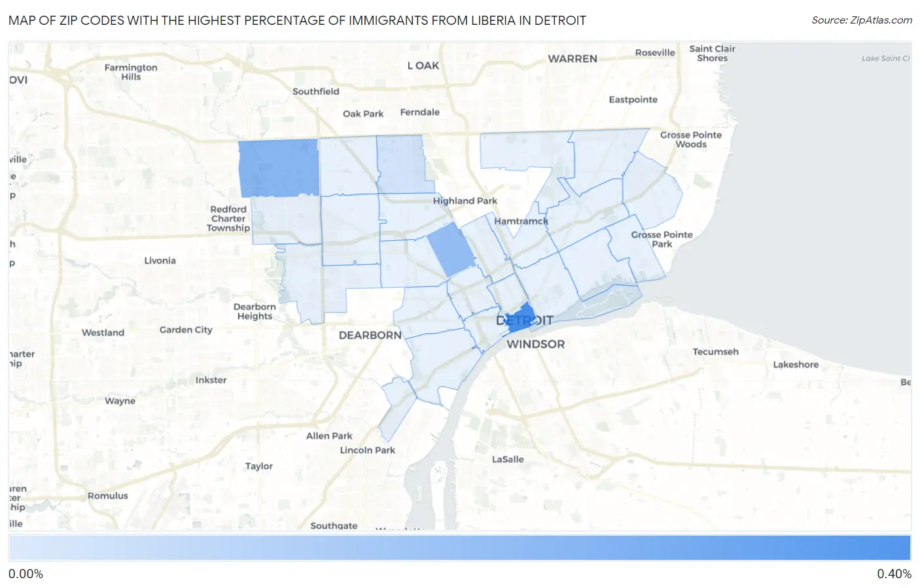Click the 'Highland Park' label
920x588 pixels.
[x=465, y=201]
